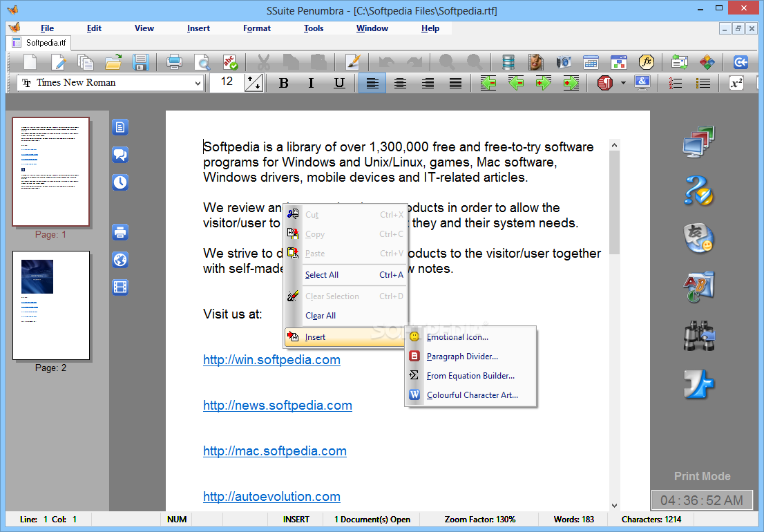Open the File menu
This screenshot has width=764, height=532.
(x=47, y=28)
